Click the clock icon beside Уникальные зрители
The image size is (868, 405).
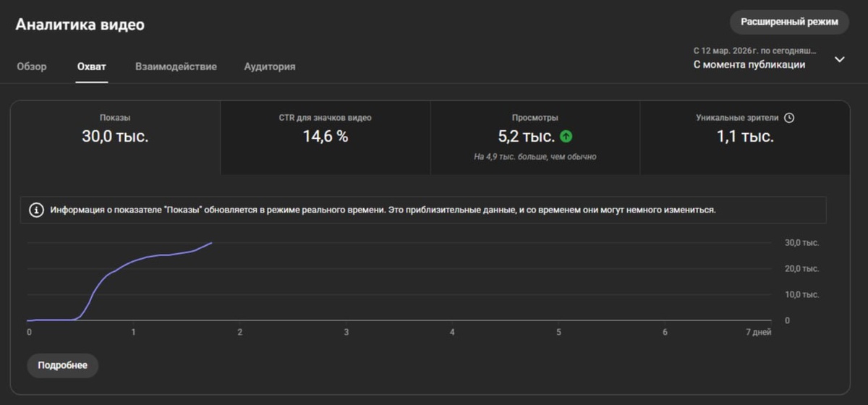pyautogui.click(x=789, y=117)
